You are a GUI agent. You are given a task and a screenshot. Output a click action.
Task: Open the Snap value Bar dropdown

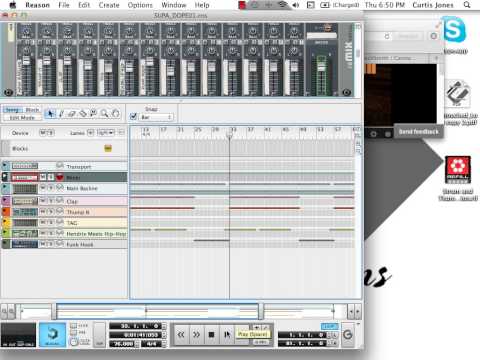click(156, 117)
